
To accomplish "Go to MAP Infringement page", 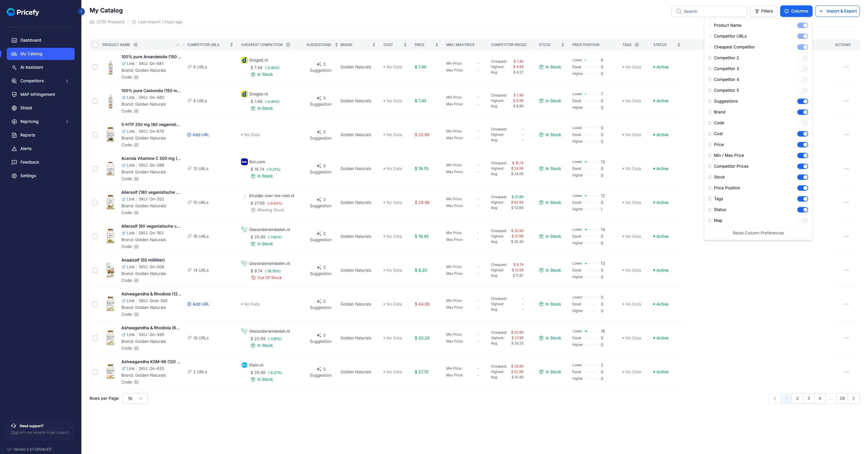I will pyautogui.click(x=41, y=95).
